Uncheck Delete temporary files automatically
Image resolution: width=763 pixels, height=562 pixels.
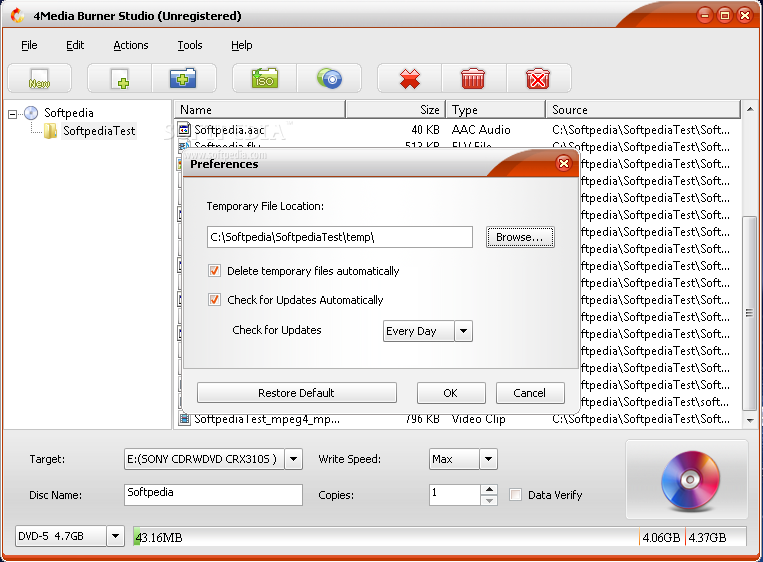214,271
